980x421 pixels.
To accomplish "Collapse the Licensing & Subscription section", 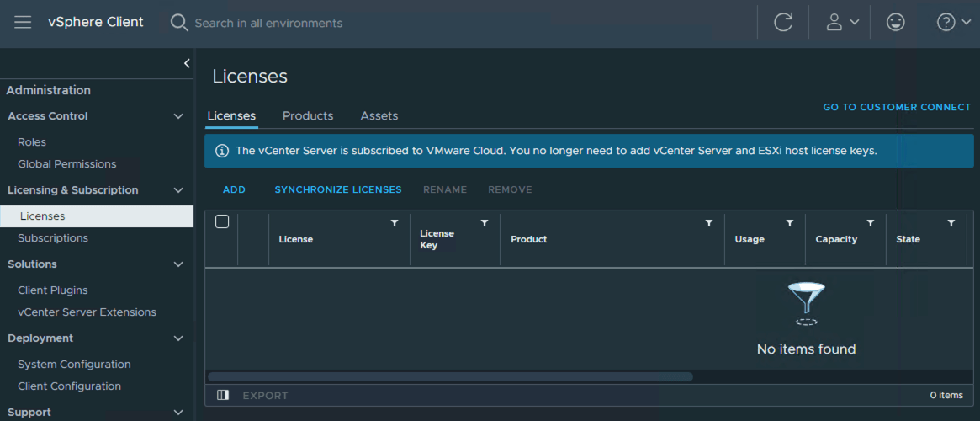I will pyautogui.click(x=178, y=190).
